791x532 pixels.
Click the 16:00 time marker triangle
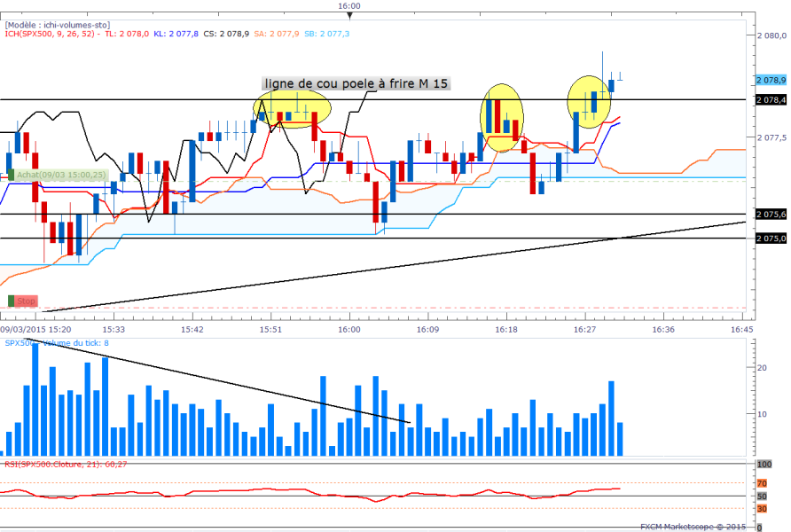[x=351, y=14]
